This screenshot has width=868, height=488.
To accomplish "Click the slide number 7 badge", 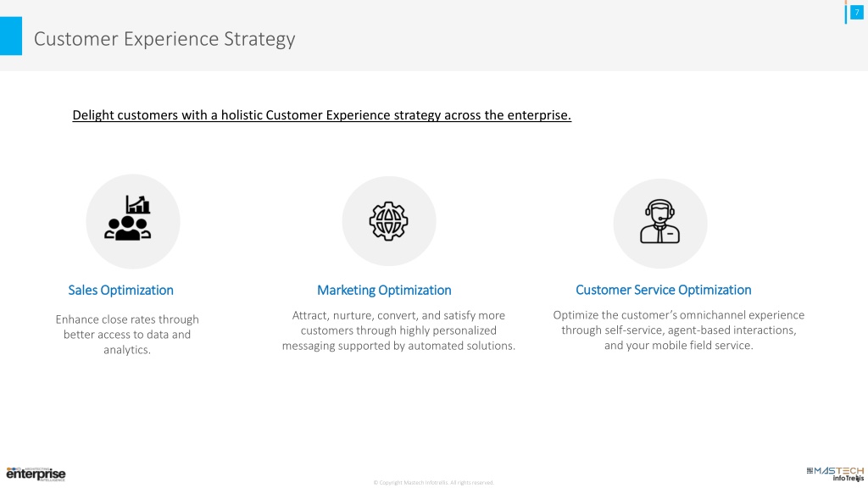I will [857, 12].
